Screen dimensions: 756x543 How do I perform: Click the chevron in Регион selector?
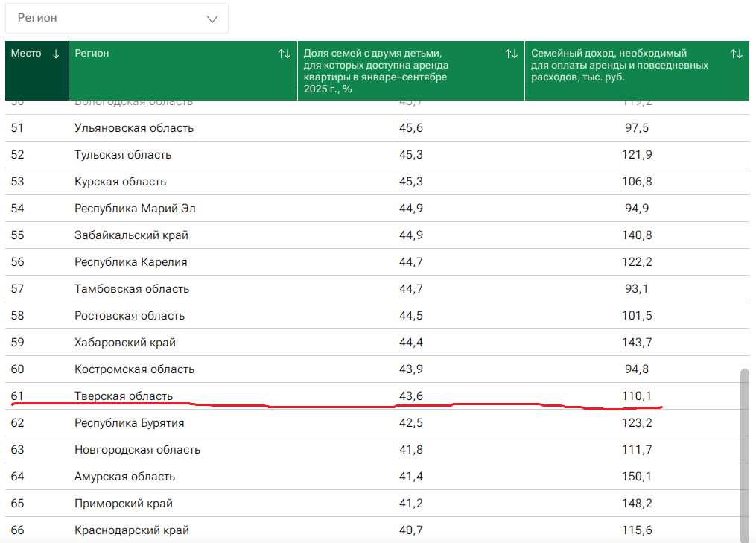[x=212, y=19]
